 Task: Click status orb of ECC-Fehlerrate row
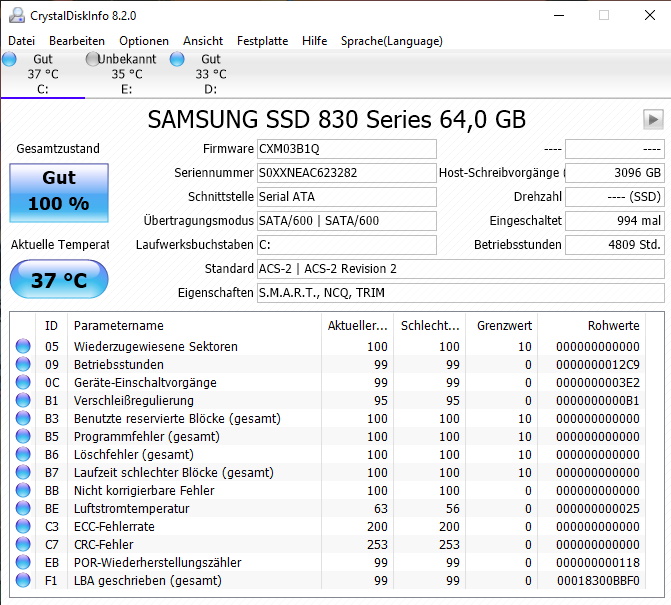(23, 526)
